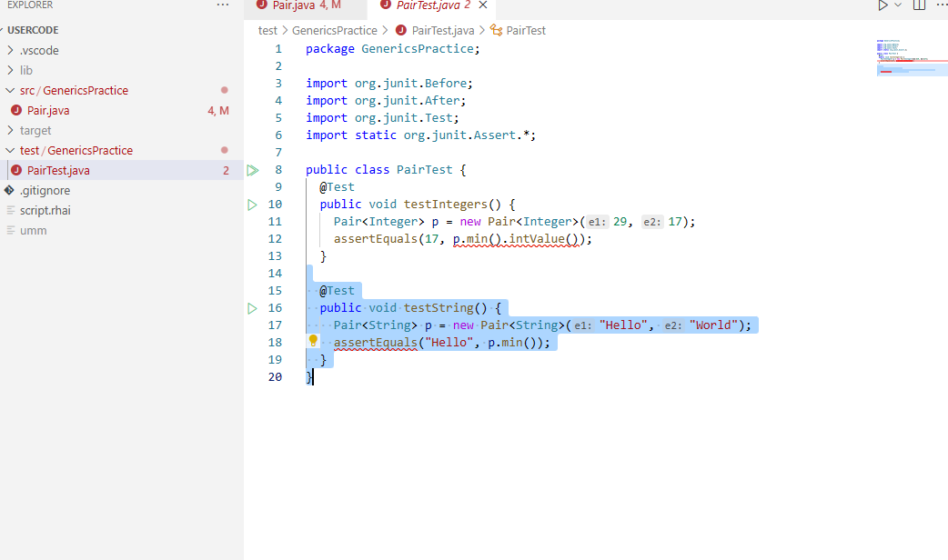Click the code minimap thumbnail
This screenshot has height=560, width=948.
pyautogui.click(x=911, y=56)
